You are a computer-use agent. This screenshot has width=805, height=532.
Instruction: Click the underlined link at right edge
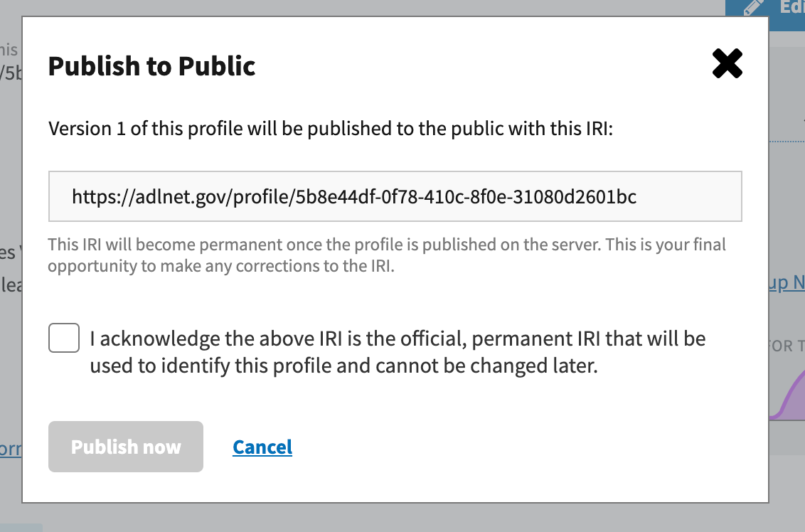point(787,283)
